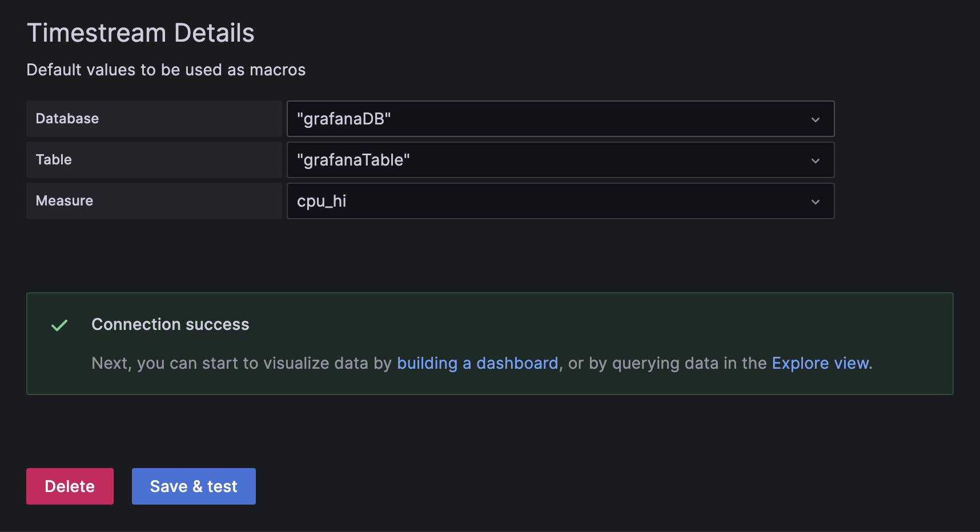Viewport: 980px width, 532px height.
Task: Click the chevron arrow in the Measure field
Action: (x=816, y=201)
